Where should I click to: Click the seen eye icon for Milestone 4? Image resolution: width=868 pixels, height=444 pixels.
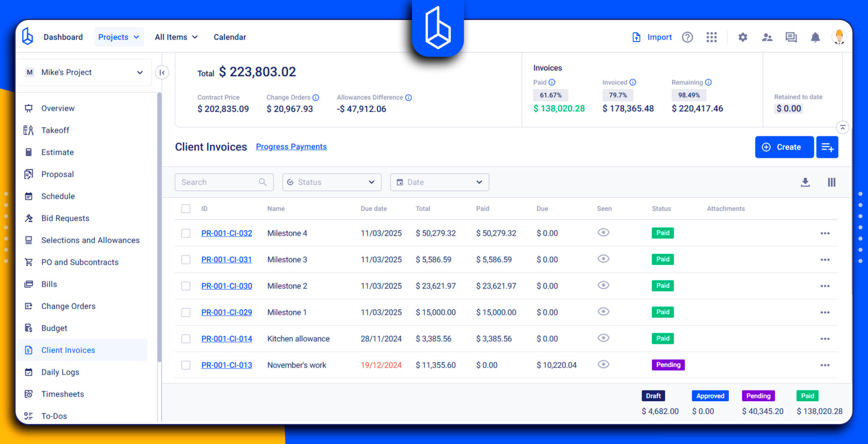tap(604, 233)
